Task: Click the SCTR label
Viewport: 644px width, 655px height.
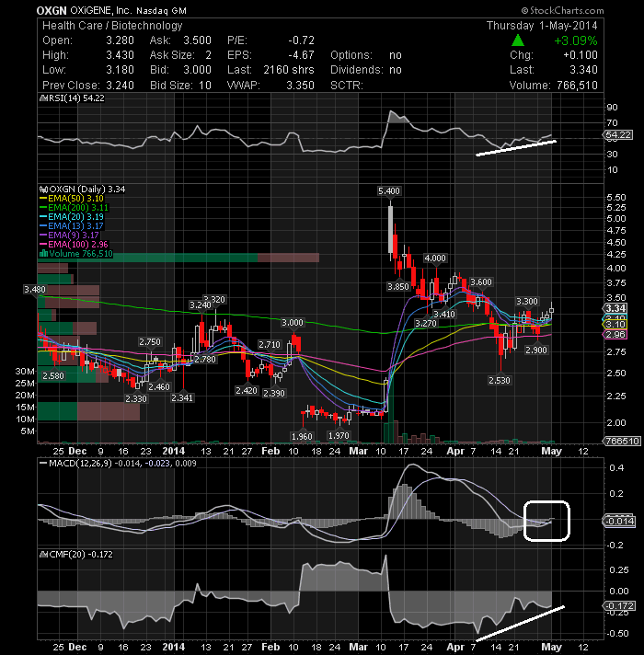Action: (347, 86)
